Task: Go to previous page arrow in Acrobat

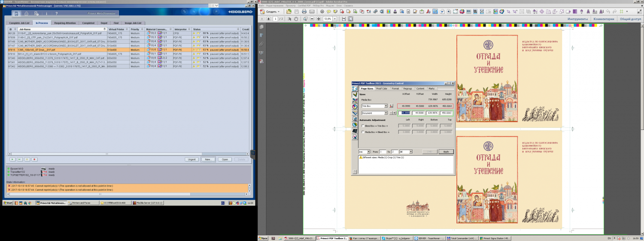Action: (262, 19)
